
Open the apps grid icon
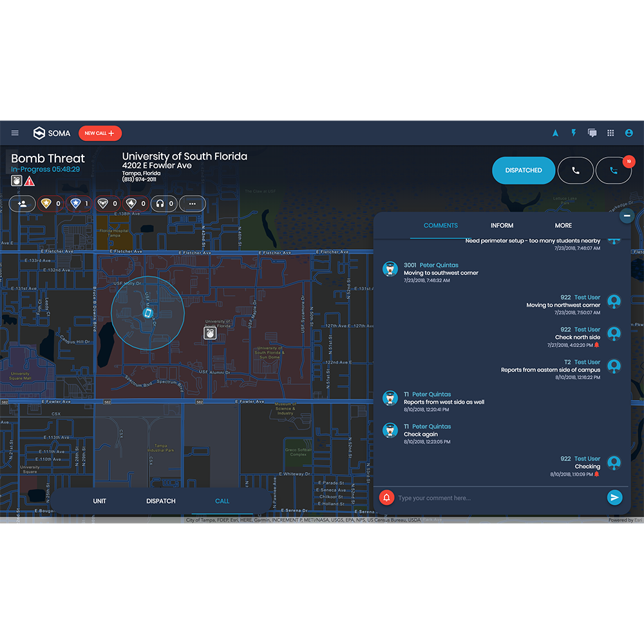[x=611, y=133]
